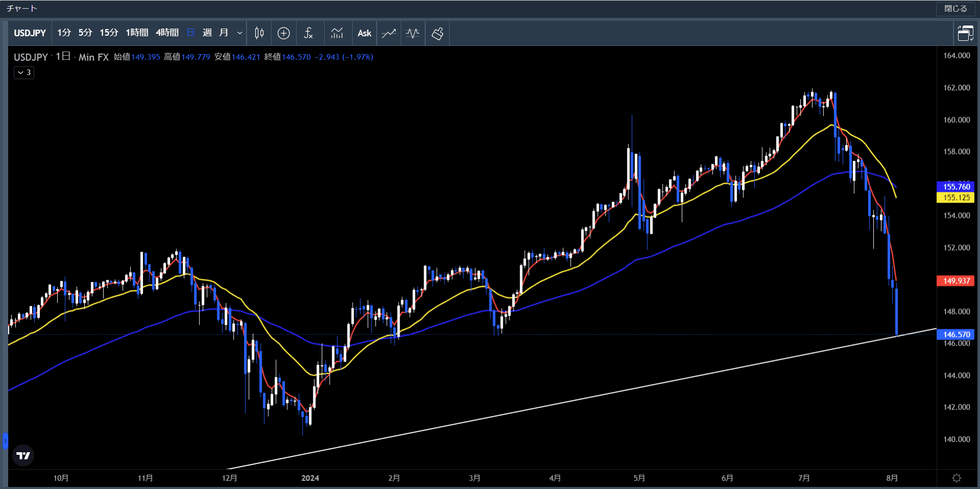Click the 140.000 price axis label

coord(957,439)
